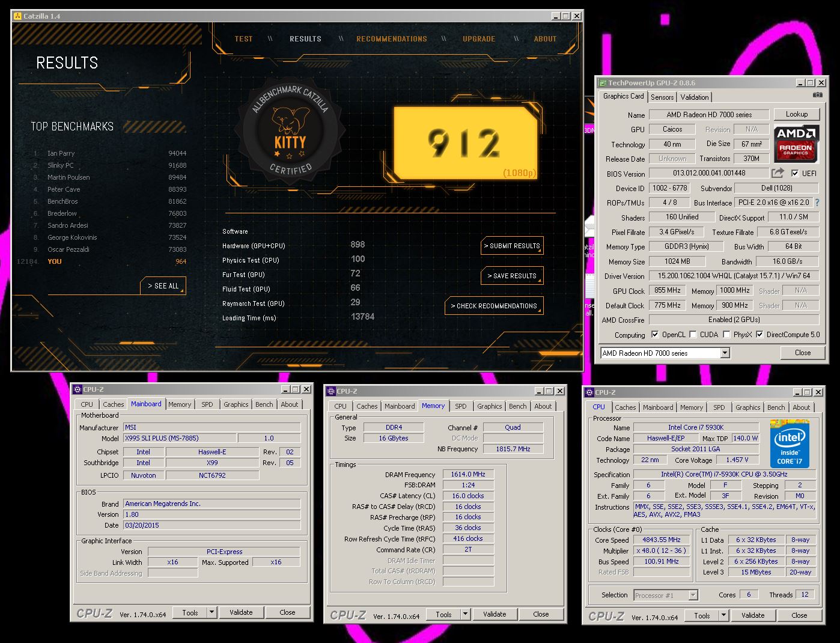Click title icon of the processor CPU-Z window
Image resolution: width=840 pixels, height=643 pixels.
[589, 392]
